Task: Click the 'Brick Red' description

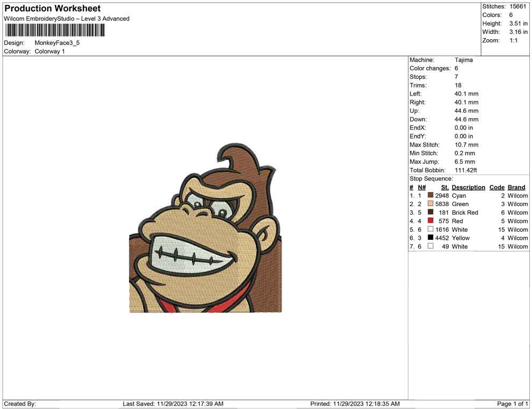Action: (465, 213)
